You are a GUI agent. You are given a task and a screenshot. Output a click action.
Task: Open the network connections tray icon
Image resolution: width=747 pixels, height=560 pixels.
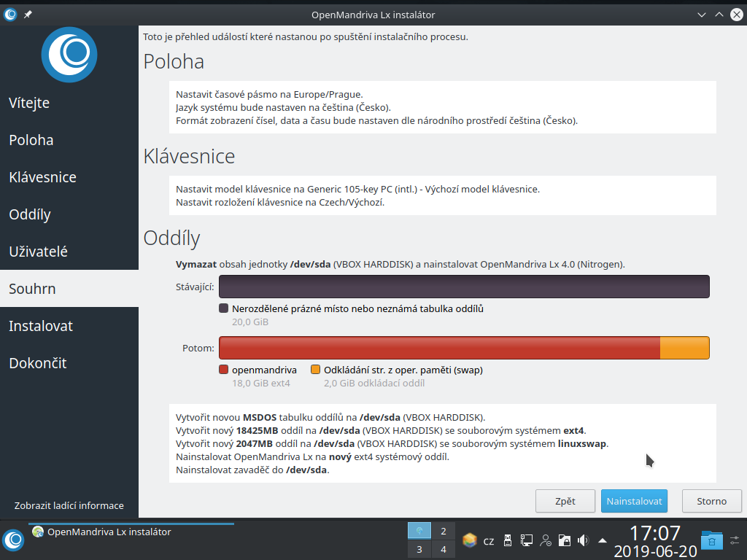point(526,540)
